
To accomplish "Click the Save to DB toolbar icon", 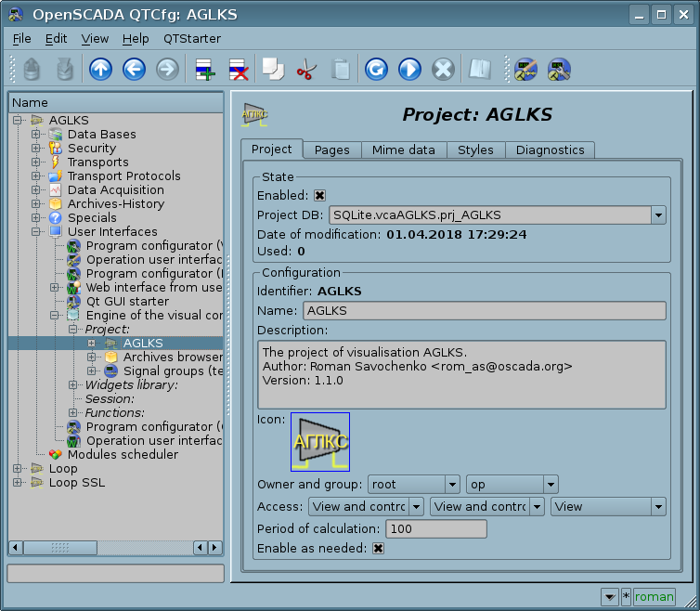I will [x=65, y=70].
